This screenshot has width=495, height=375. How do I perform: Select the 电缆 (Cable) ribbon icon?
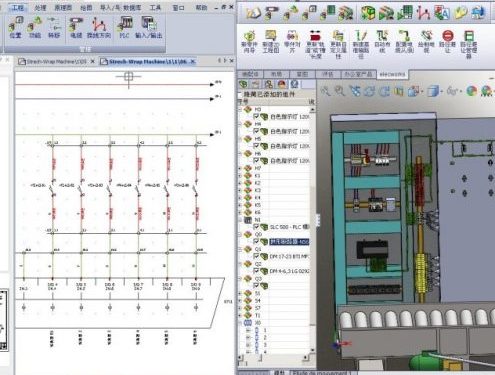(76, 27)
